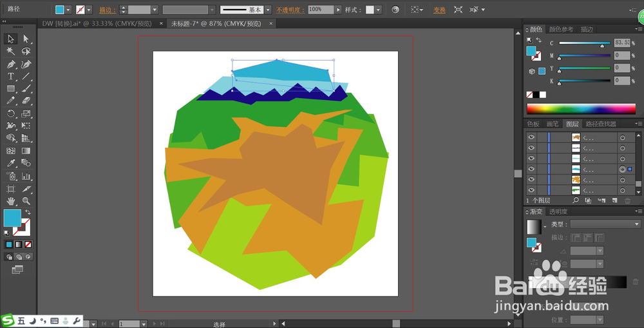Click the opacity 100% input field
The height and width of the screenshot is (328, 644).
321,10
